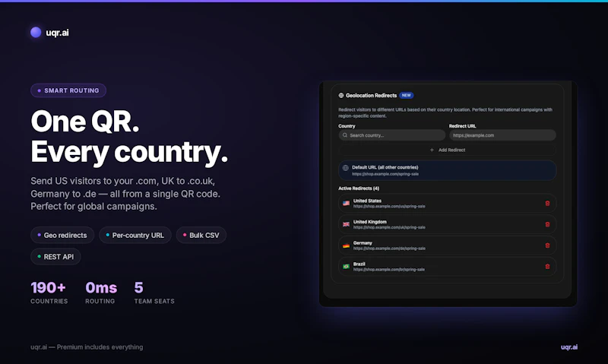Click the 'Active Redirects (4)' label
This screenshot has width=608, height=364.
tap(359, 188)
